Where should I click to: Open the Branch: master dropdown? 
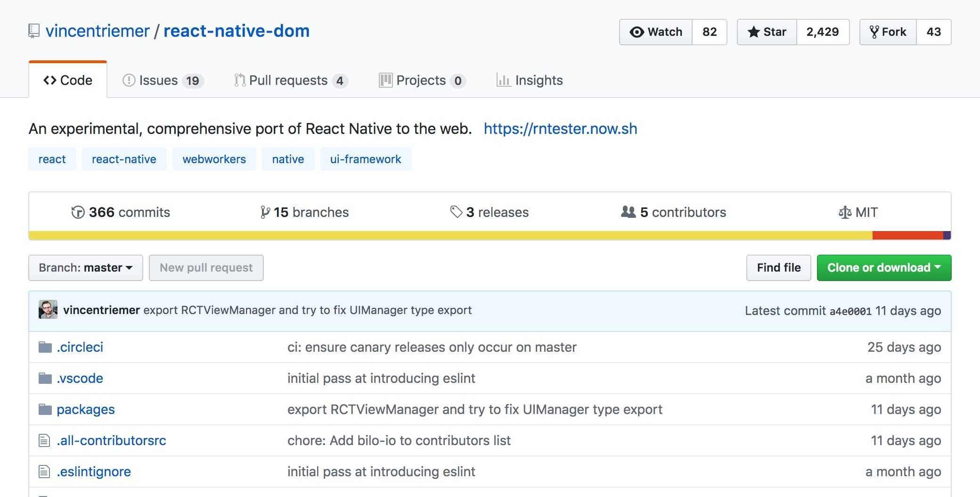click(86, 268)
